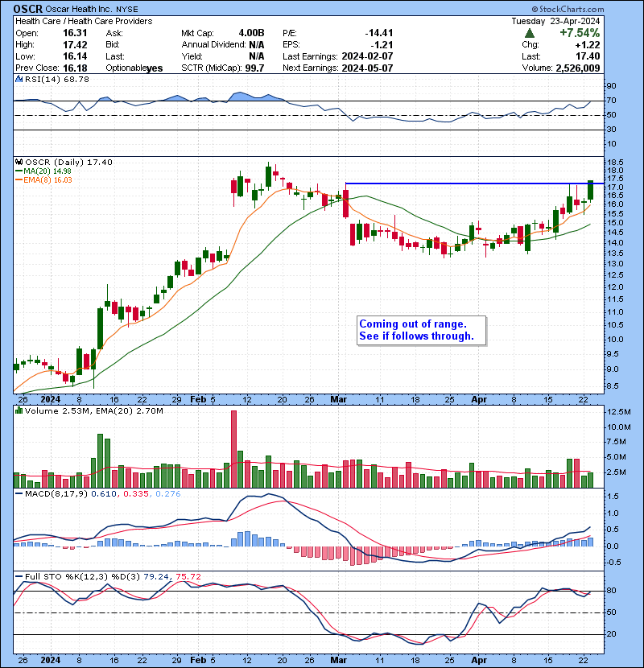Click the SCTR (MidCap) value '99.7'
The height and width of the screenshot is (668, 644).
pyautogui.click(x=254, y=68)
